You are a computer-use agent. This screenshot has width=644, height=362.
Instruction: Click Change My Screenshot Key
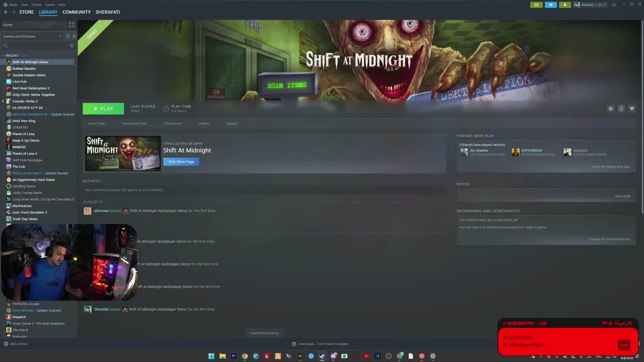[x=609, y=239]
